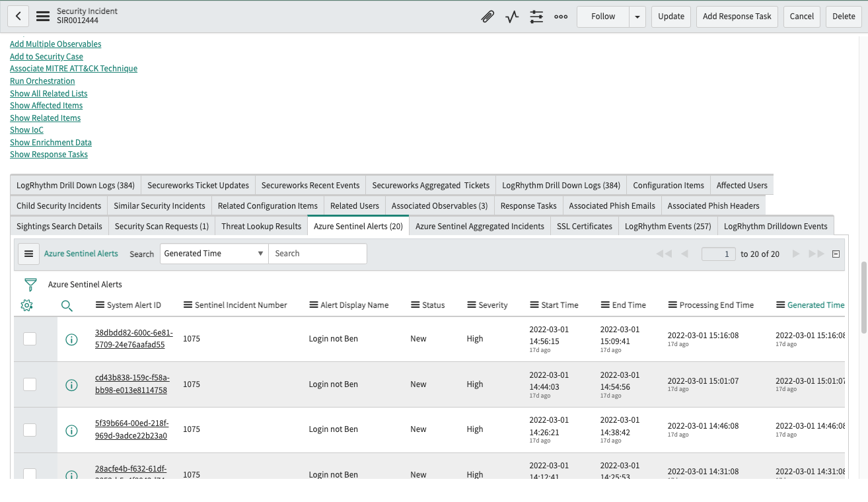Open Status column menu icon
The height and width of the screenshot is (502, 868).
[416, 305]
